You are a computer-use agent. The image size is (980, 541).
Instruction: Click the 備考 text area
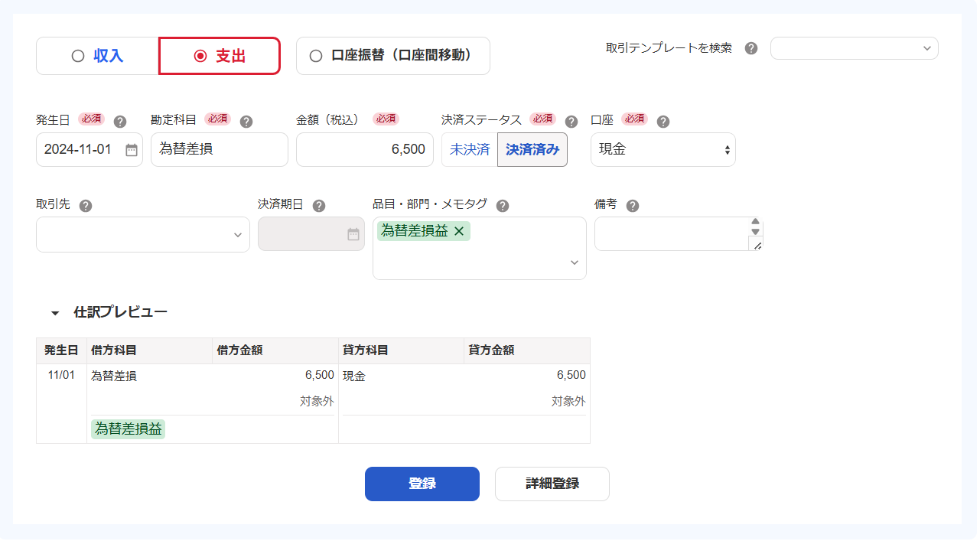672,234
